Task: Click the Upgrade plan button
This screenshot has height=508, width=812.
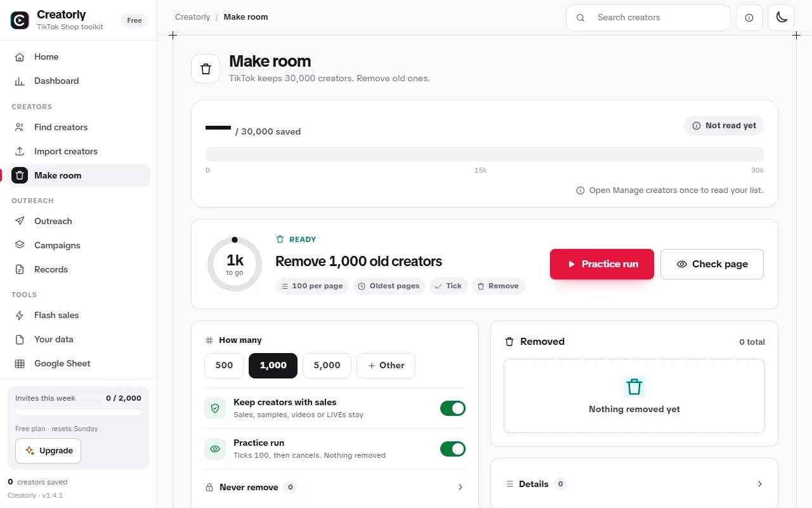Action: 48,451
